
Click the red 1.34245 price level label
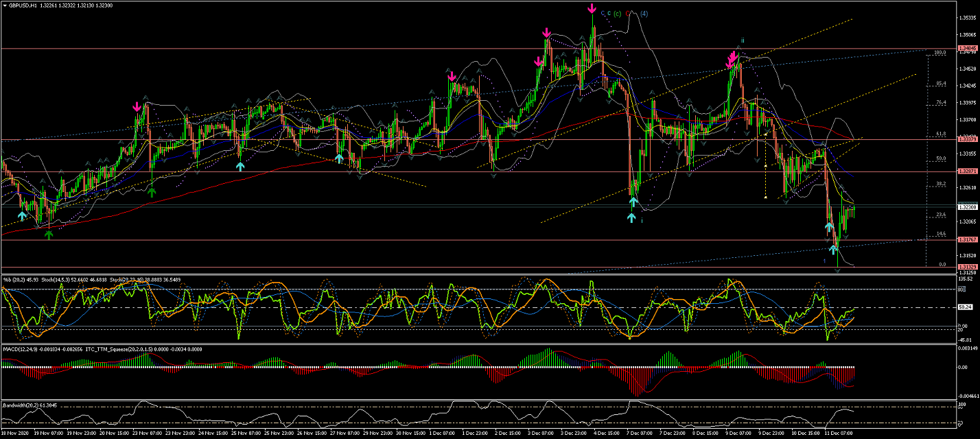coord(966,49)
